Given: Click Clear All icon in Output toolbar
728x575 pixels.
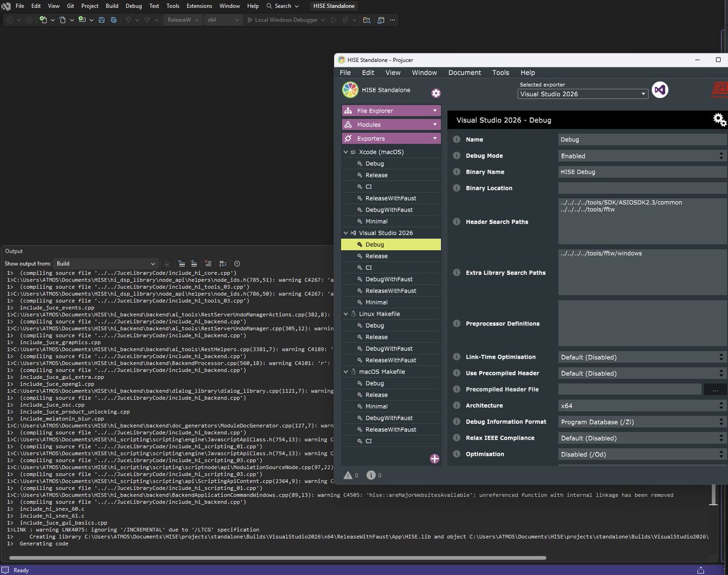Looking at the screenshot, I should click(x=208, y=264).
